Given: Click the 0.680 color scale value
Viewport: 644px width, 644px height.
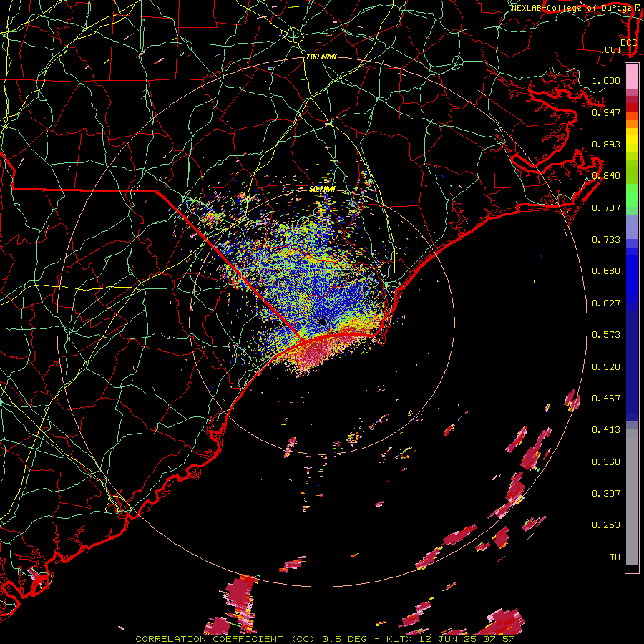Looking at the screenshot, I should (606, 271).
